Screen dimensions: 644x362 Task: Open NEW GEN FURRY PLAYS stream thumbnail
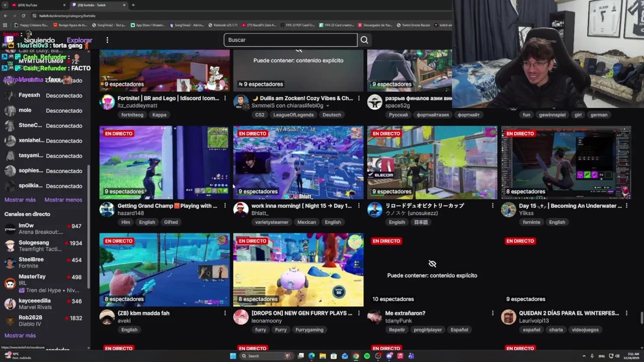[x=298, y=270]
